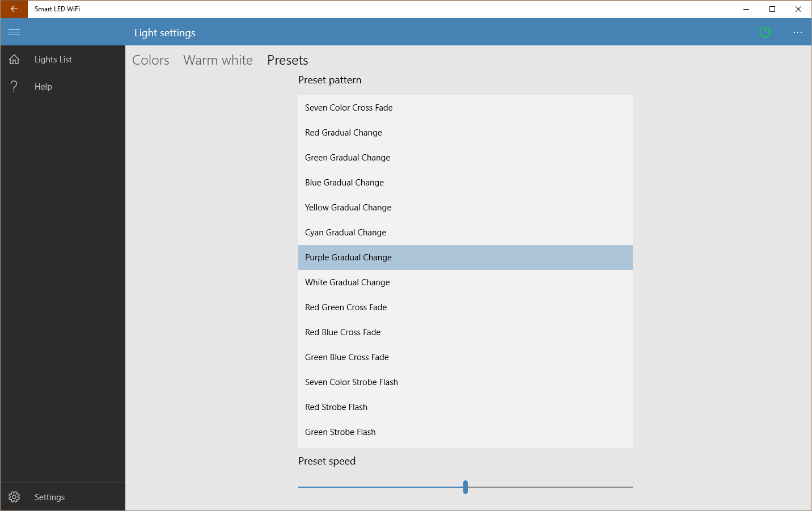The width and height of the screenshot is (812, 511).
Task: Click the Settings gear icon
Action: [x=14, y=497]
